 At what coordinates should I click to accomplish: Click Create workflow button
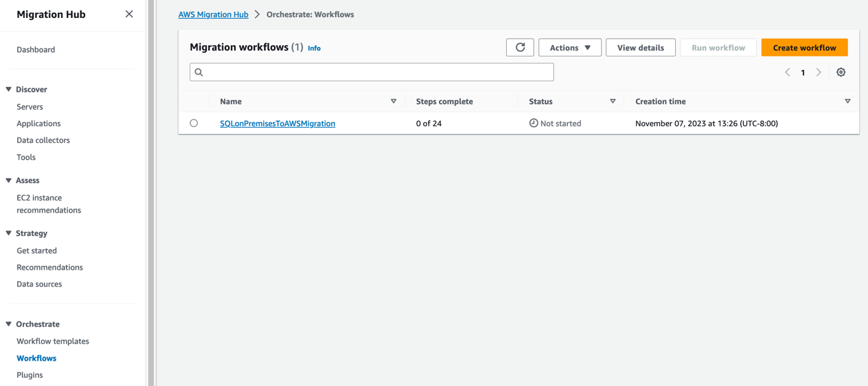click(804, 47)
